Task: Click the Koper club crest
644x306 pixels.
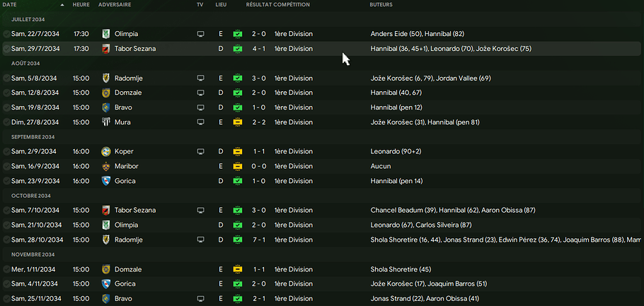Action: (106, 151)
